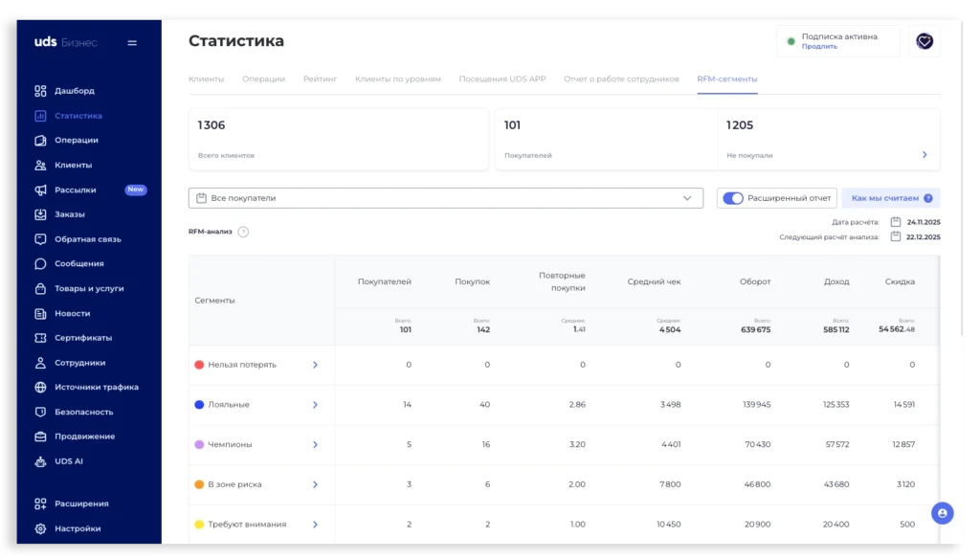Switch to the Рейтинг tab

coord(321,78)
